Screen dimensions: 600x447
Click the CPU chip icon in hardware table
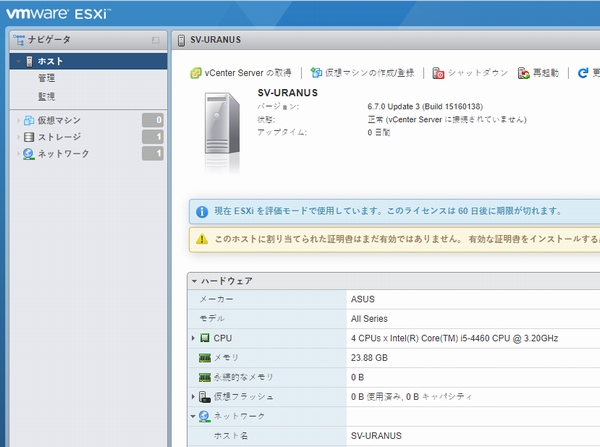[x=205, y=338]
